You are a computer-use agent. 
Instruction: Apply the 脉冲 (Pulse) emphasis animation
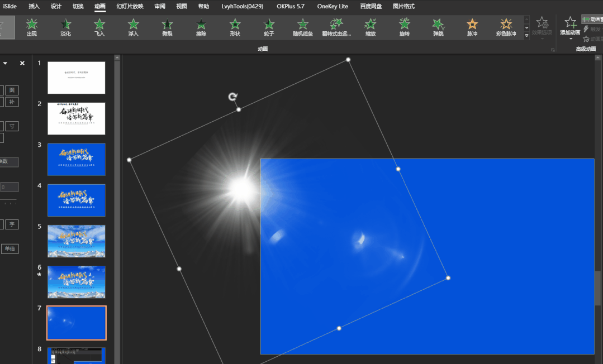click(472, 27)
